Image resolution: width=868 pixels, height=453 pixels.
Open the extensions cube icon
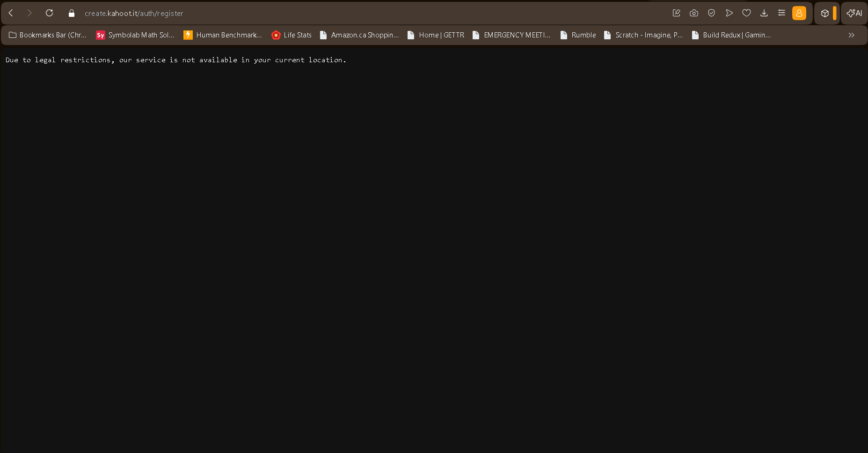point(825,13)
